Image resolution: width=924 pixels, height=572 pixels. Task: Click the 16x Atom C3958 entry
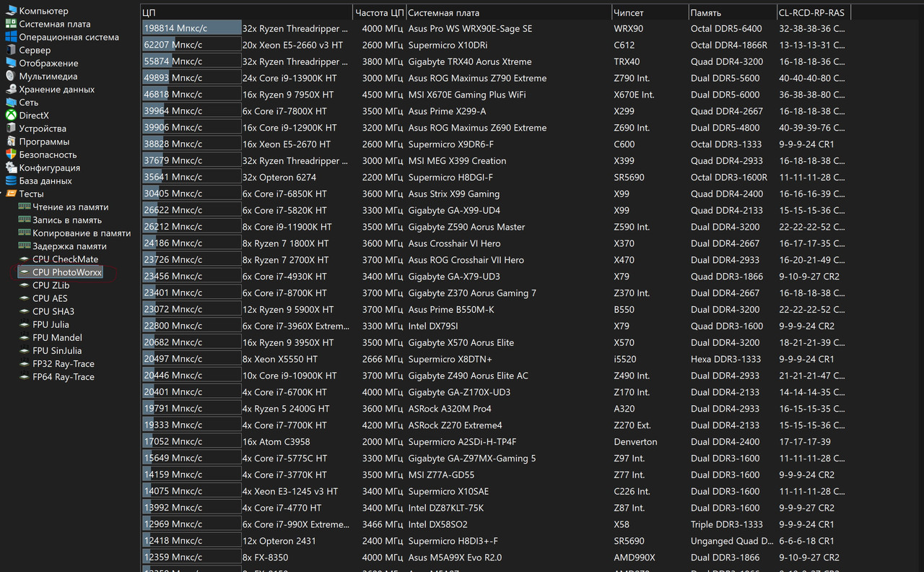click(276, 442)
